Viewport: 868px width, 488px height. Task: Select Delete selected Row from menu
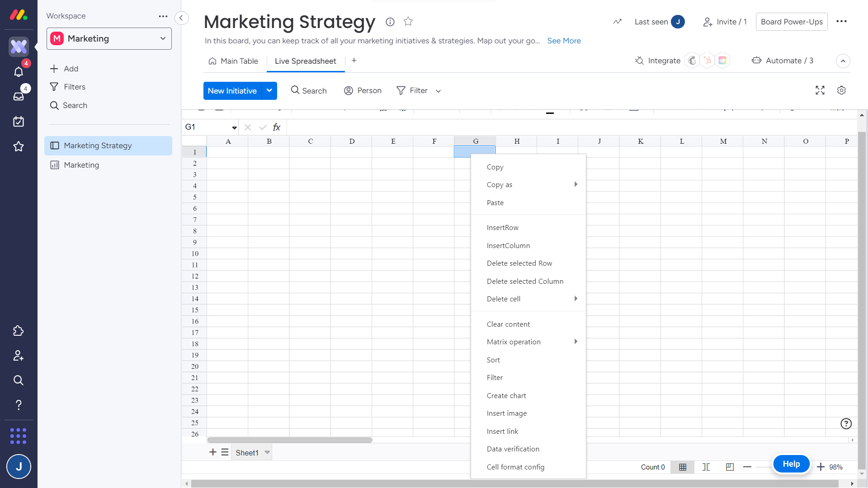[519, 263]
